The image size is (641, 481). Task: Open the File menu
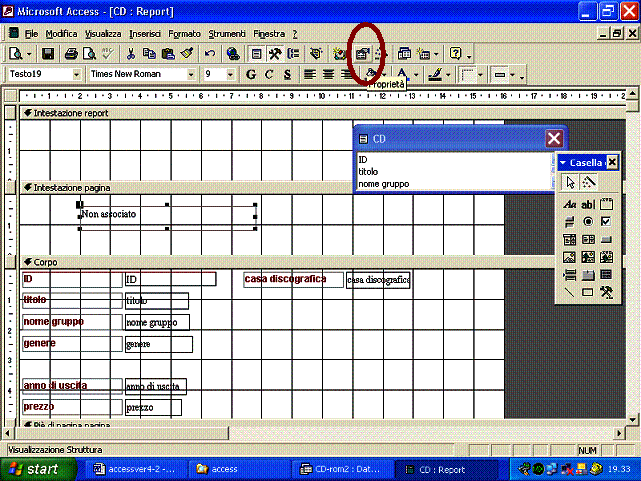point(31,34)
